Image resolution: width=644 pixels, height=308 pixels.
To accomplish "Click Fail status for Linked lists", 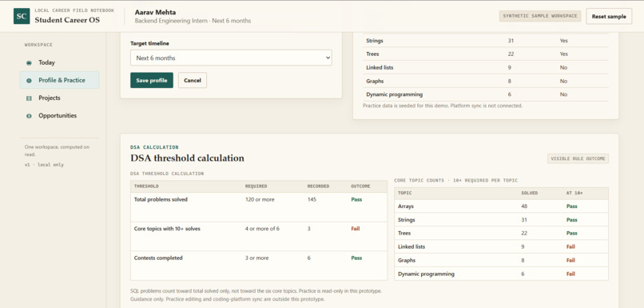I will (x=570, y=246).
